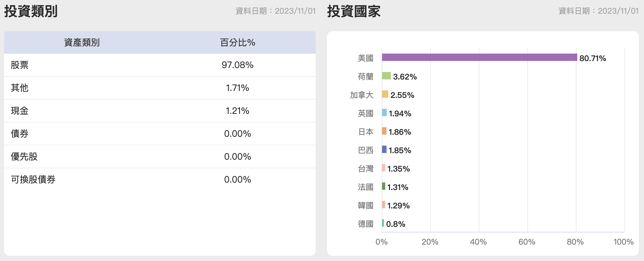This screenshot has width=644, height=261.
Task: Click the 80.71% value label
Action: tap(592, 58)
